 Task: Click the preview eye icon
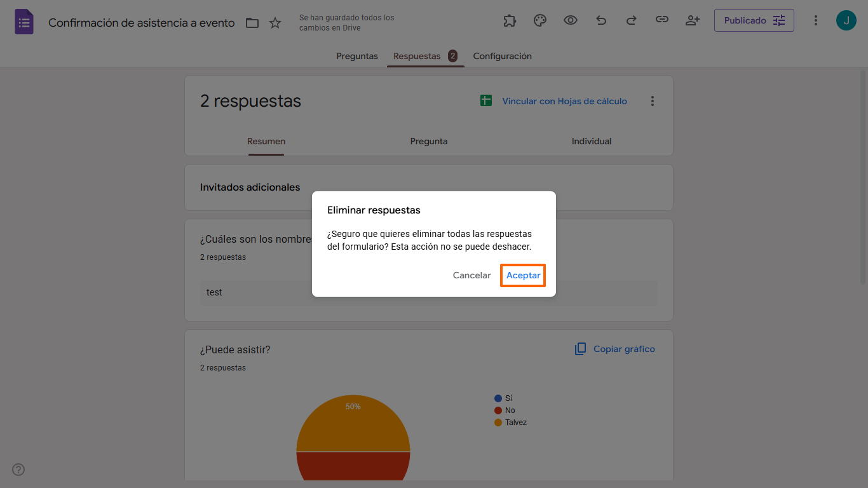[x=571, y=20]
